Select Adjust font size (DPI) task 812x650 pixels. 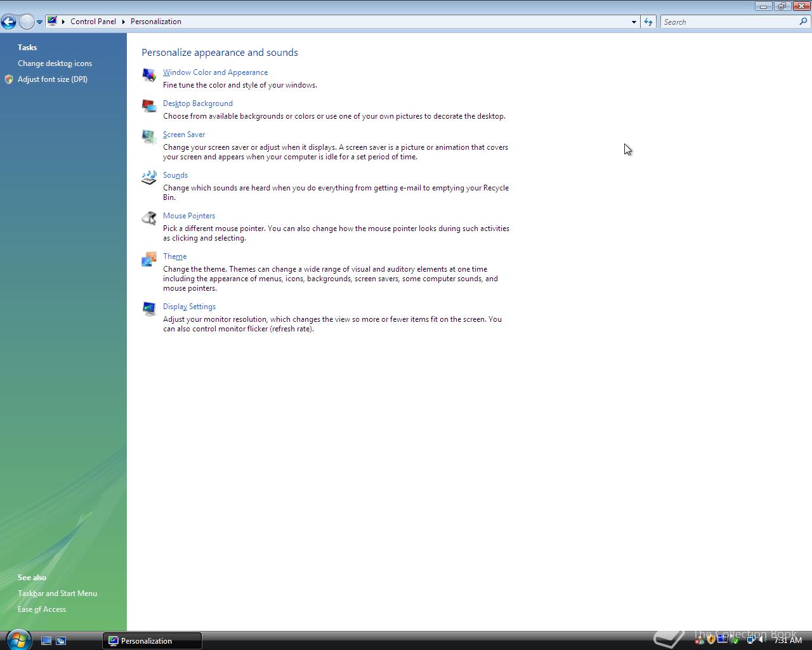(x=53, y=79)
